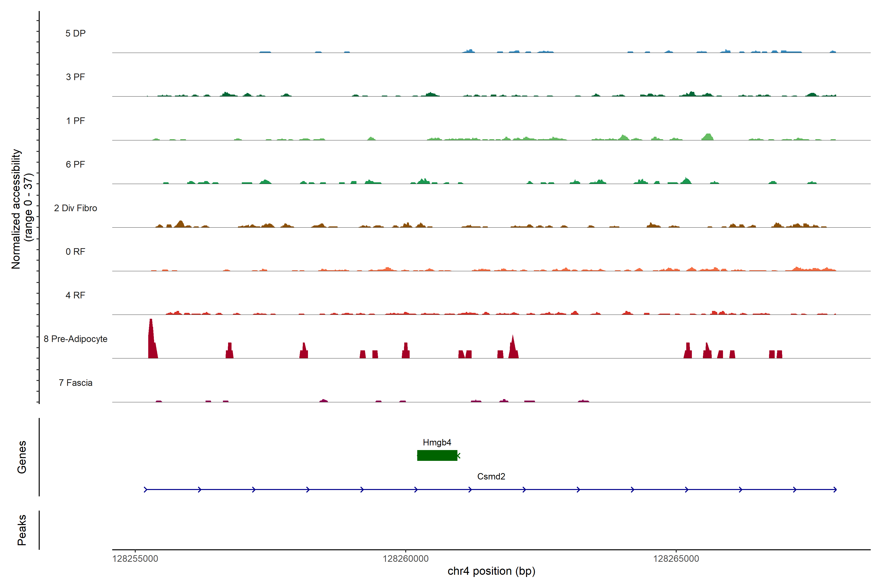Click the 3 PF track label
The width and height of the screenshot is (882, 588).
75,77
